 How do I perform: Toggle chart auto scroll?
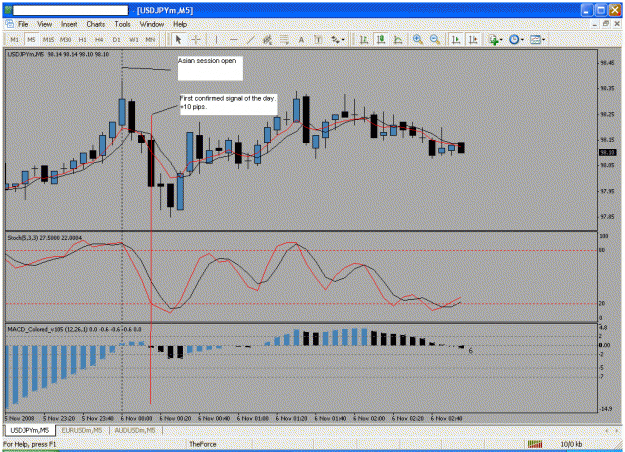456,39
